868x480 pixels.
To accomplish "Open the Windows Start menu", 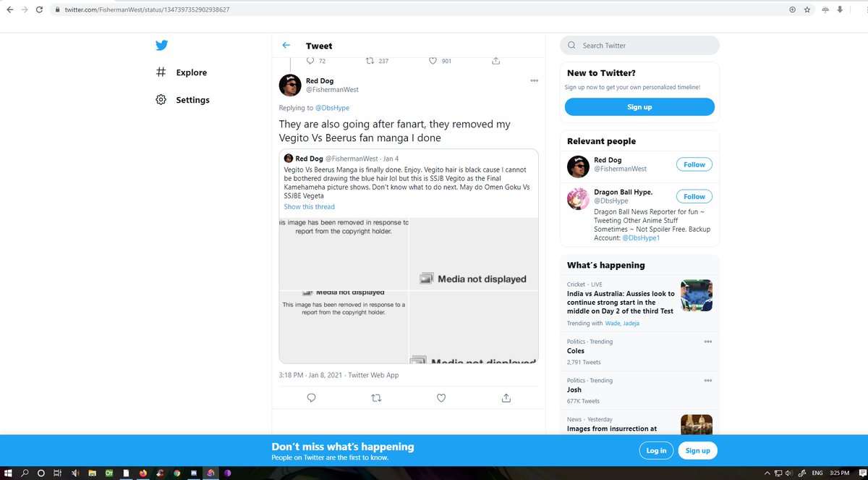I will (8, 473).
